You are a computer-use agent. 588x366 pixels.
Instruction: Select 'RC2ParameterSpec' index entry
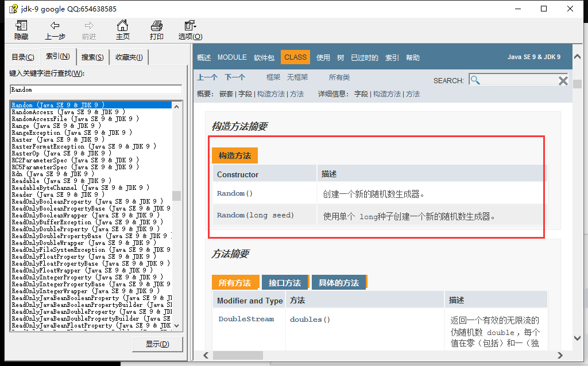click(75, 160)
